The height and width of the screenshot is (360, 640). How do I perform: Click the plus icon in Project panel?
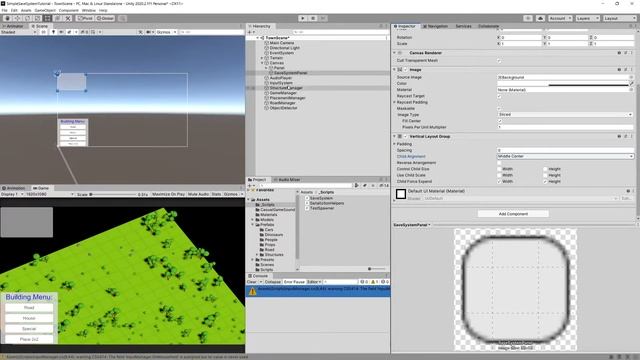pyautogui.click(x=250, y=185)
